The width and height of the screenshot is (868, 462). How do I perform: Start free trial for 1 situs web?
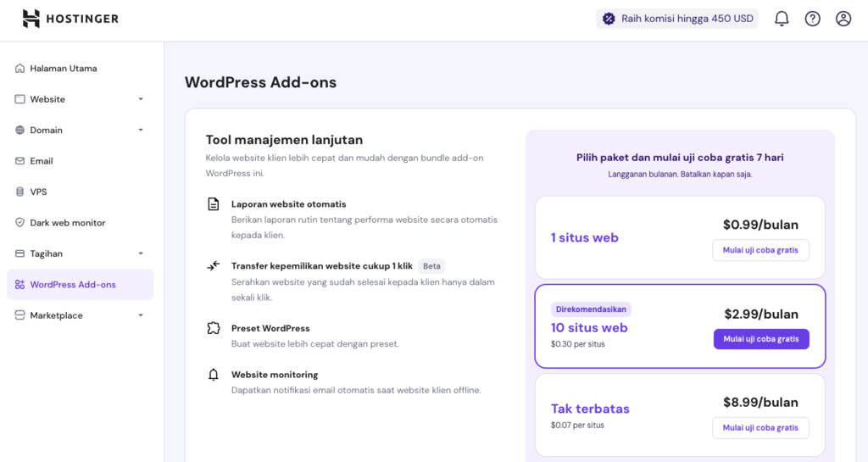click(760, 250)
